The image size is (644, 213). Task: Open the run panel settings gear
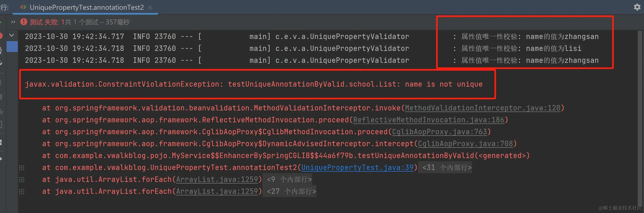click(x=637, y=7)
